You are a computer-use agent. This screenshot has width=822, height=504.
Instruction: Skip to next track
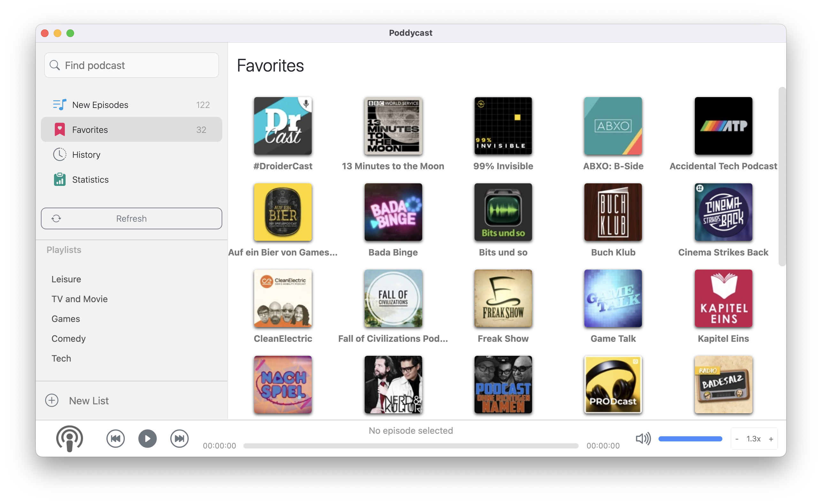179,439
